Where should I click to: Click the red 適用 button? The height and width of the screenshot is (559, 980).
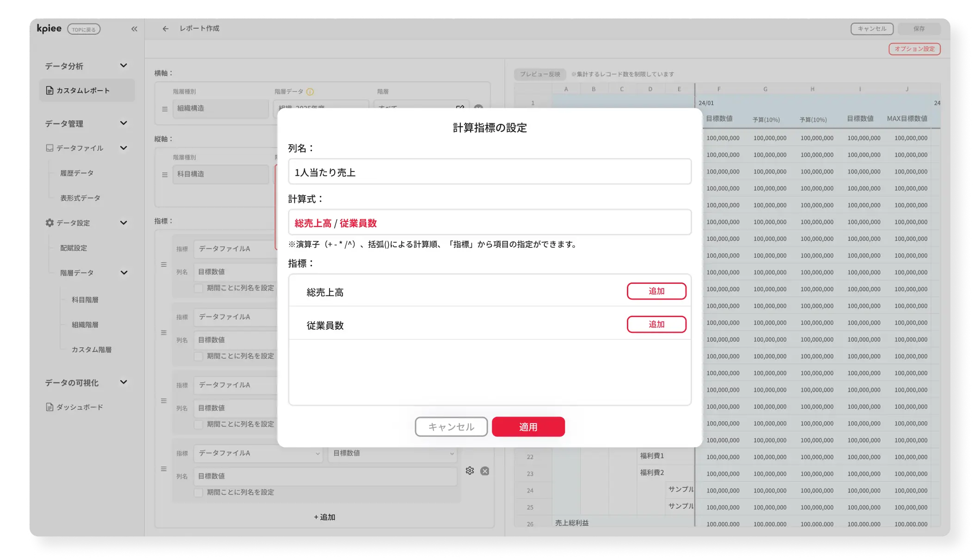(x=528, y=427)
